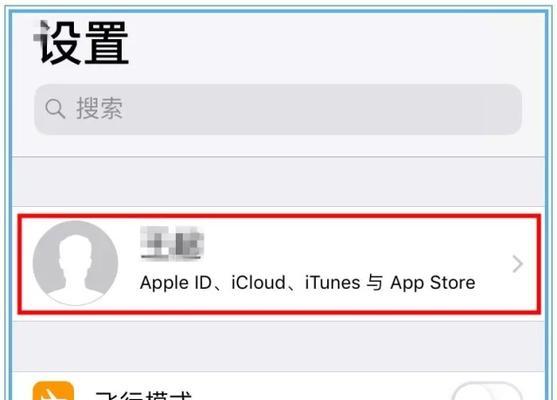Tap the 搜索 placeholder text
The image size is (557, 400).
pyautogui.click(x=99, y=108)
